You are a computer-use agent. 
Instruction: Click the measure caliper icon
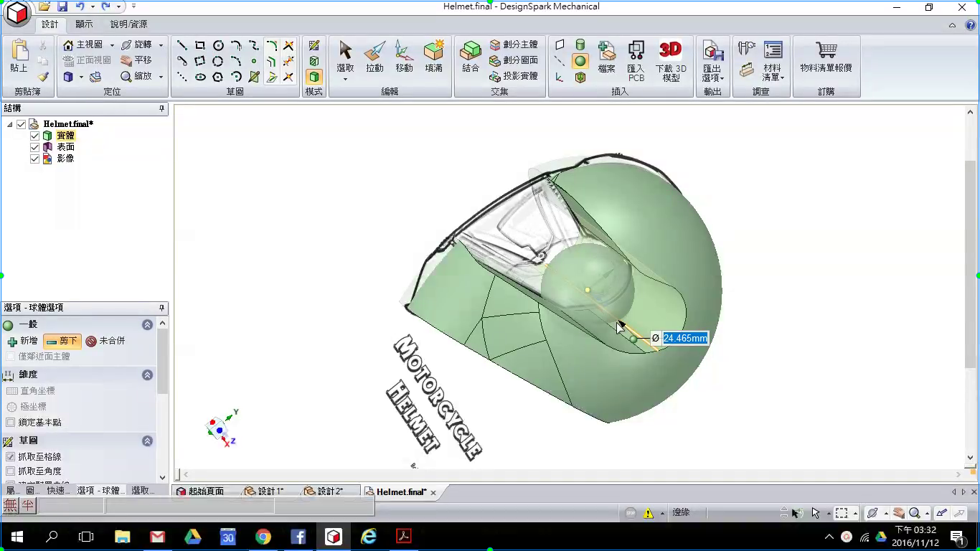click(x=747, y=47)
